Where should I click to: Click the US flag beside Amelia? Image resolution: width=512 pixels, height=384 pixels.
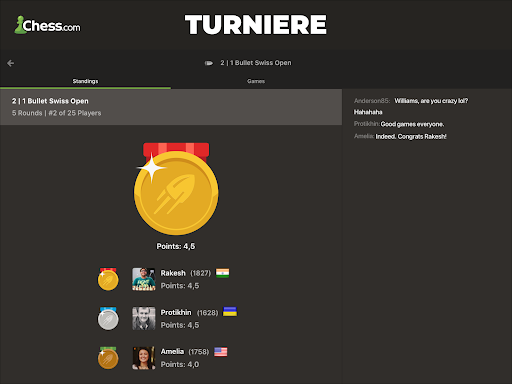point(221,352)
